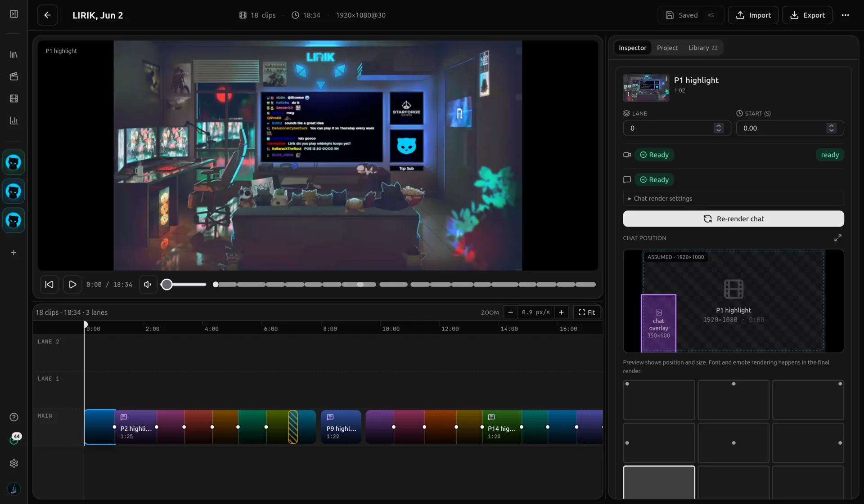Click Re-render chat button
Screen dimensions: 864x504
[733, 219]
